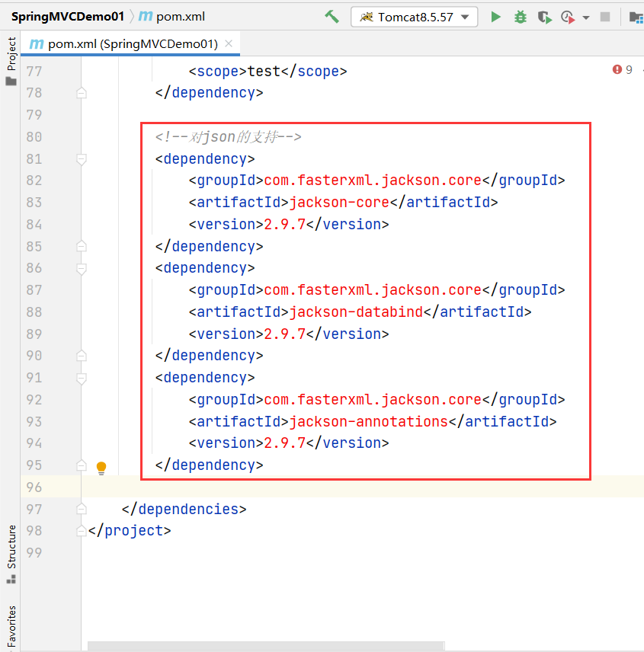The image size is (644, 652).
Task: Click line number 96 in the gutter
Action: 34,487
